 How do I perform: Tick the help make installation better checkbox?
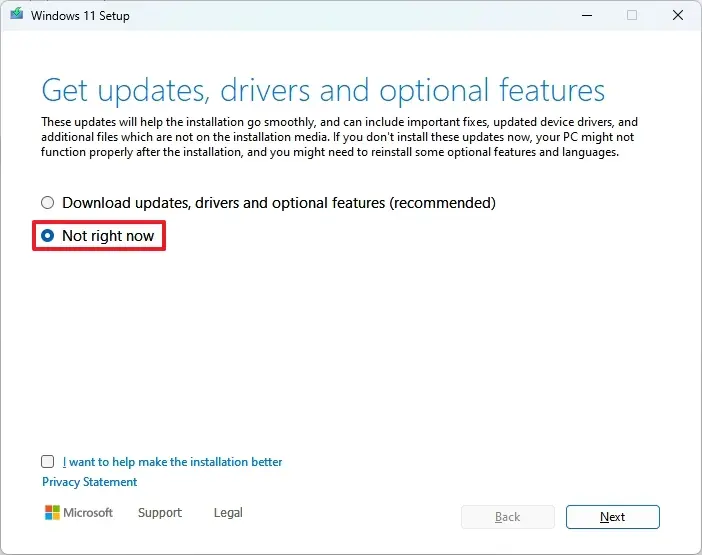click(47, 461)
